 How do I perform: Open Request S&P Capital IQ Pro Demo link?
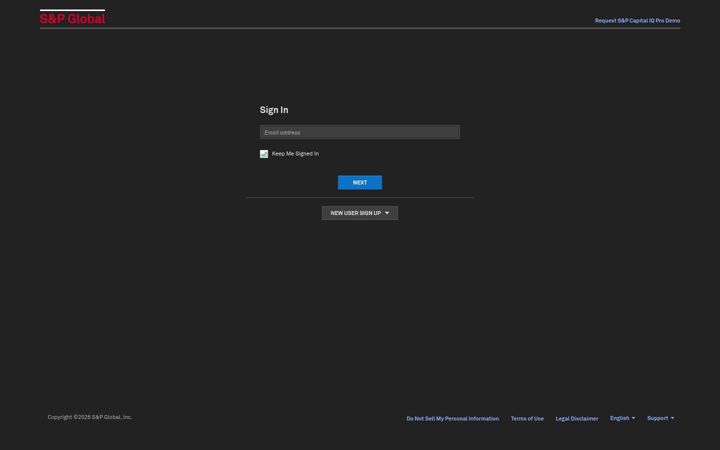637,21
